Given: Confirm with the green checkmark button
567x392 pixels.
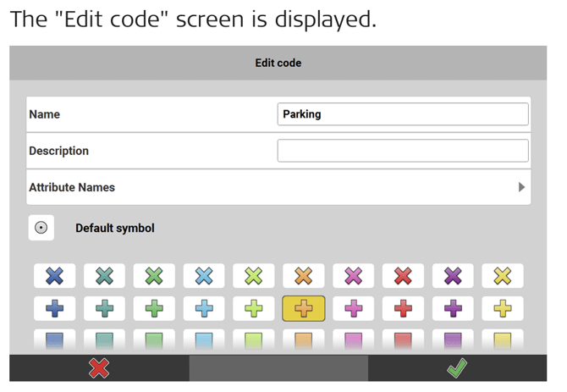Looking at the screenshot, I should (457, 368).
